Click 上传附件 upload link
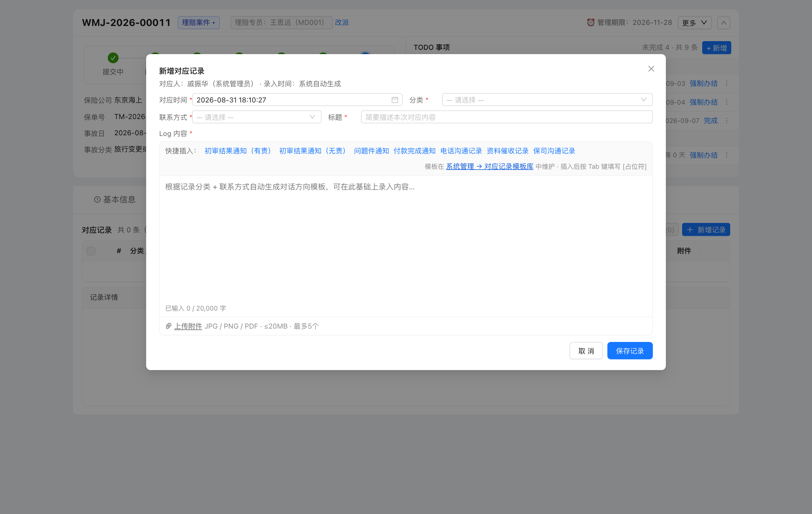The width and height of the screenshot is (812, 514). [188, 326]
